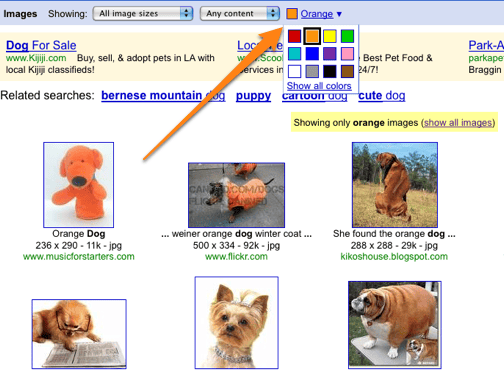Click Show all colors link
Image resolution: width=504 pixels, height=370 pixels.
pos(319,86)
